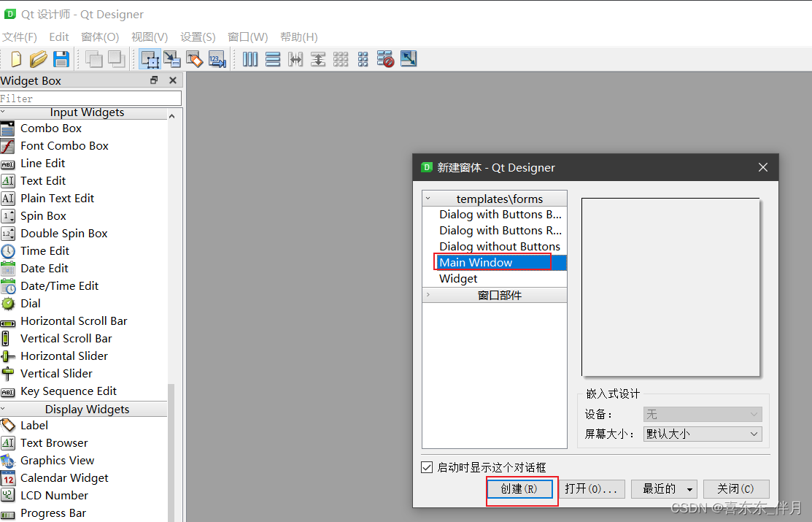Click the Adjust Size toolbar icon
The width and height of the screenshot is (812, 522).
pyautogui.click(x=408, y=59)
